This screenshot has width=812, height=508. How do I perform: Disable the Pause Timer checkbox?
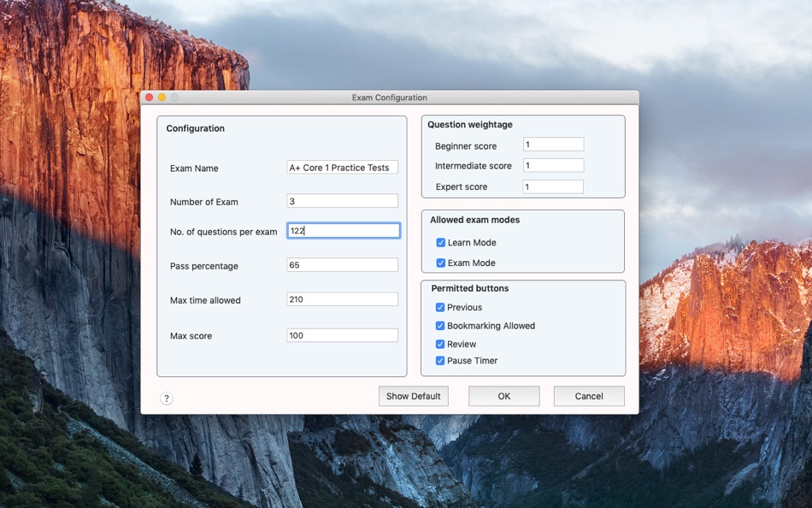[440, 361]
